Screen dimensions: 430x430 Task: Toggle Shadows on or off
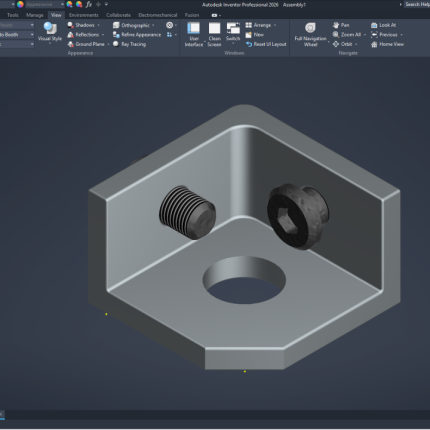[x=81, y=25]
